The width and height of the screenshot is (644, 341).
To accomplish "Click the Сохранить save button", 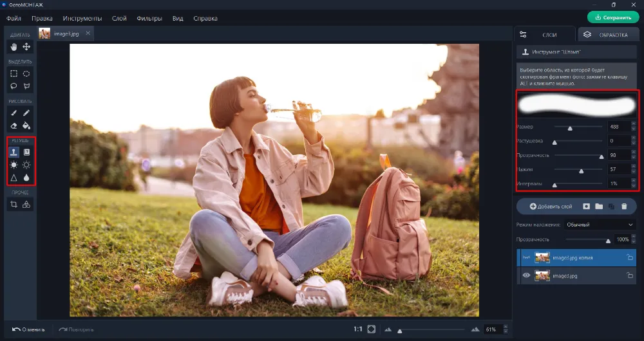I will click(612, 17).
